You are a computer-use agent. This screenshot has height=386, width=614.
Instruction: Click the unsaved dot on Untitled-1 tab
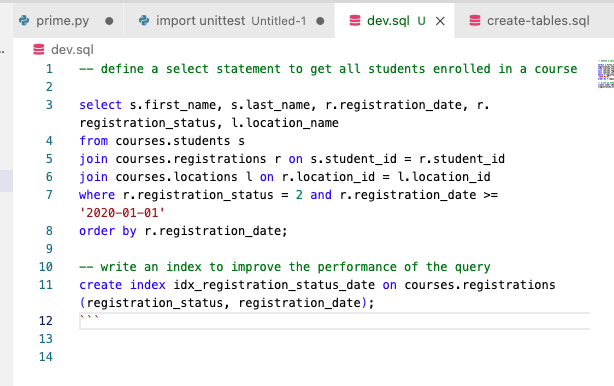pyautogui.click(x=320, y=21)
